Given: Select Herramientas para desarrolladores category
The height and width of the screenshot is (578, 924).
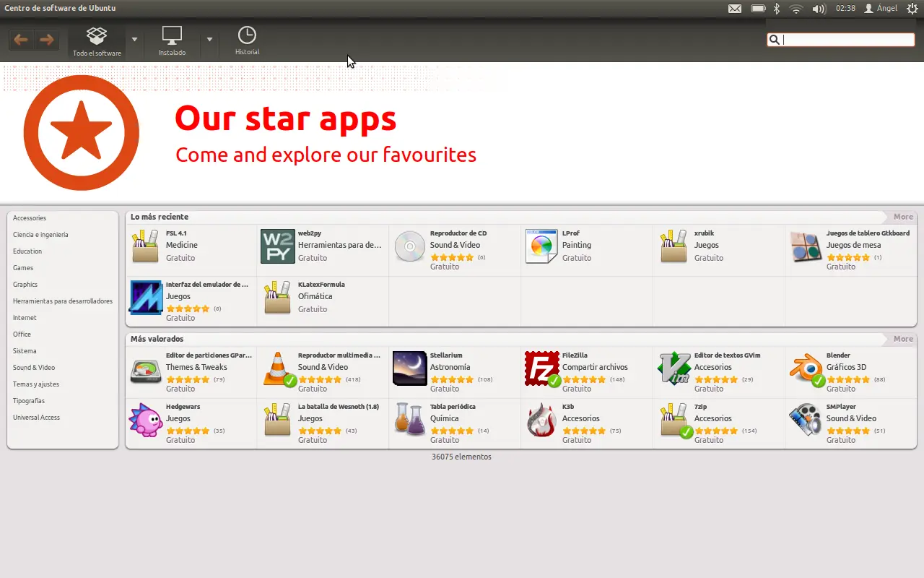Looking at the screenshot, I should pyautogui.click(x=63, y=301).
